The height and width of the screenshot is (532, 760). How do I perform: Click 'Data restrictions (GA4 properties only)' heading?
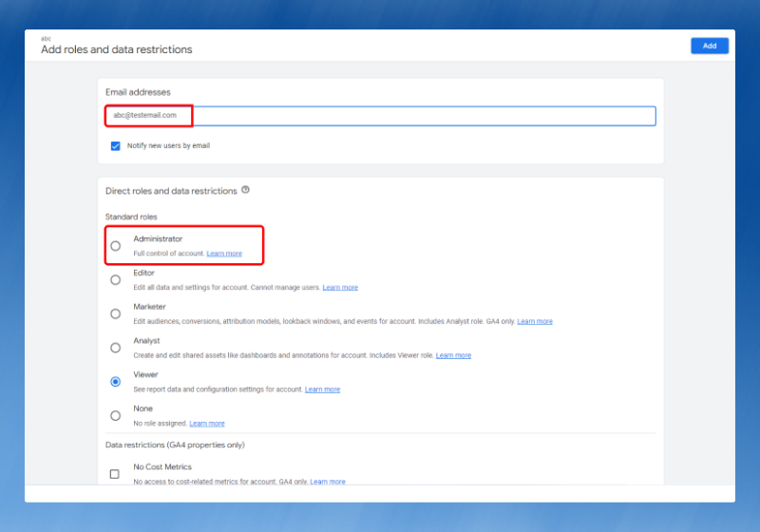(x=175, y=445)
